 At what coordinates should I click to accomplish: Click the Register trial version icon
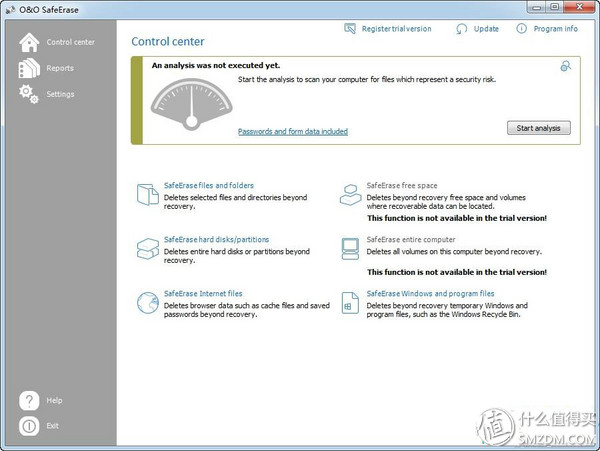(350, 29)
